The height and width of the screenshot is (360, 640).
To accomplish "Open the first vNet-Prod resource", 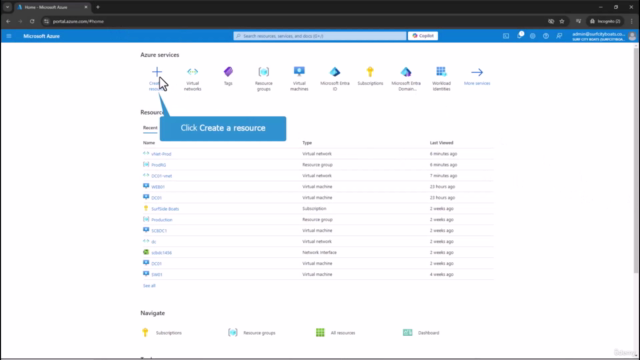I will pos(161,154).
